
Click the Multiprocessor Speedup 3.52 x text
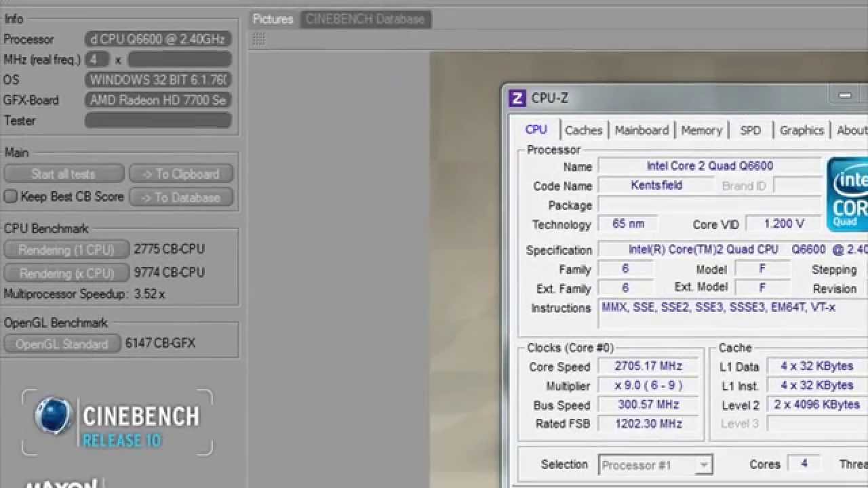[85, 294]
